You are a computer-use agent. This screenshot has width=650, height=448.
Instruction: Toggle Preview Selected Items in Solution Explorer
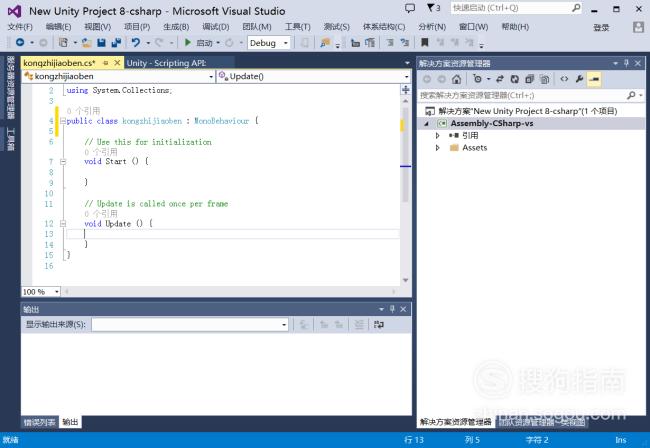(594, 79)
